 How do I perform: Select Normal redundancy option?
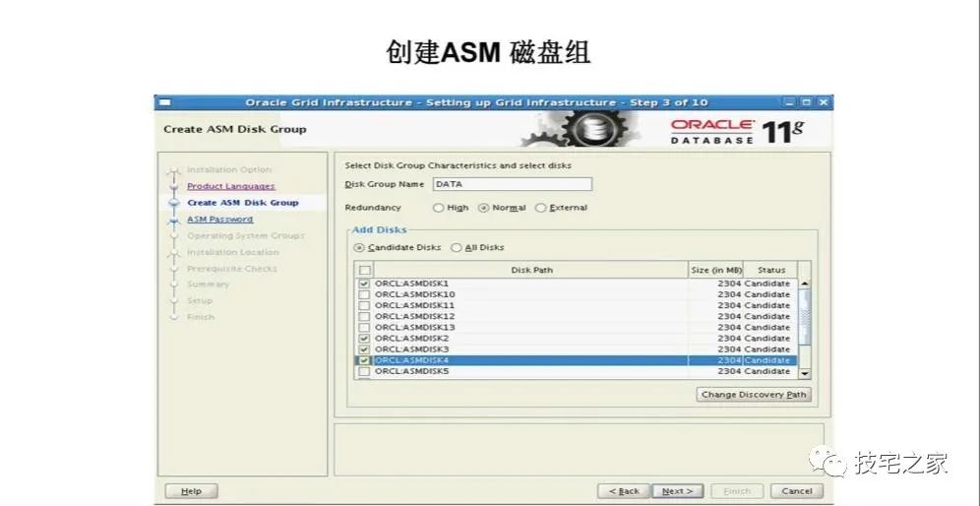(x=483, y=208)
